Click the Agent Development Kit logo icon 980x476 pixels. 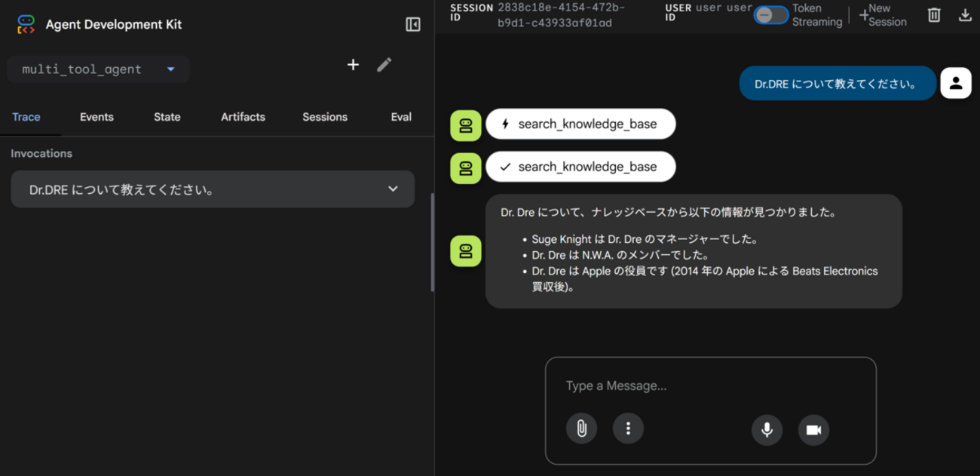click(26, 25)
